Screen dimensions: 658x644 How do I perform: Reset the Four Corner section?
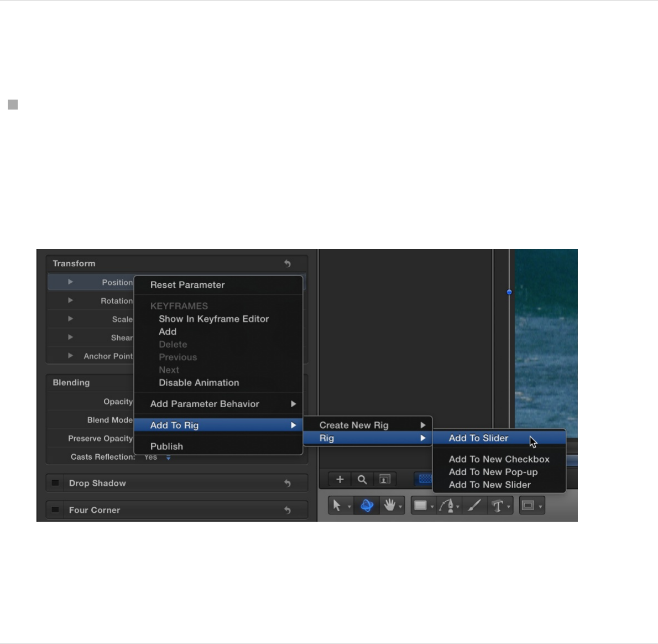click(x=288, y=510)
